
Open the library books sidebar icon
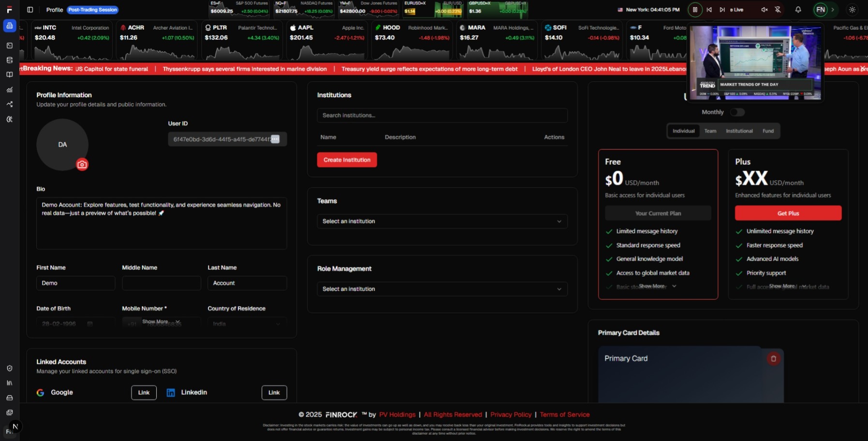point(9,383)
